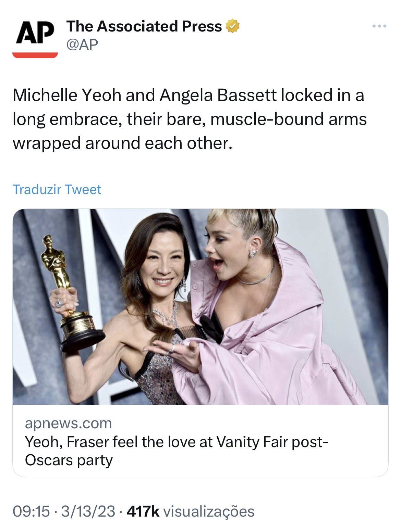Click 'Oscars party' headline second line
Image resolution: width=401 pixels, height=532 pixels.
pyautogui.click(x=69, y=460)
